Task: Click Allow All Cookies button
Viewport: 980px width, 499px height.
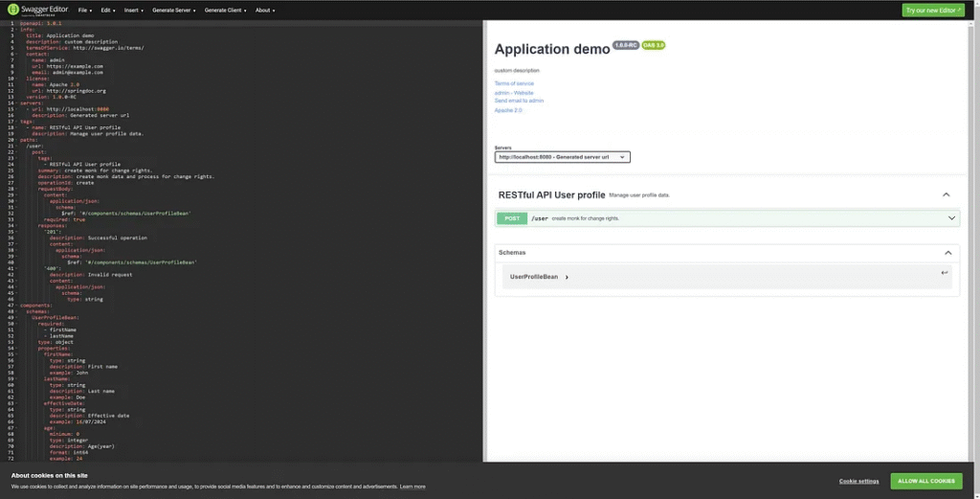Action: coord(926,481)
